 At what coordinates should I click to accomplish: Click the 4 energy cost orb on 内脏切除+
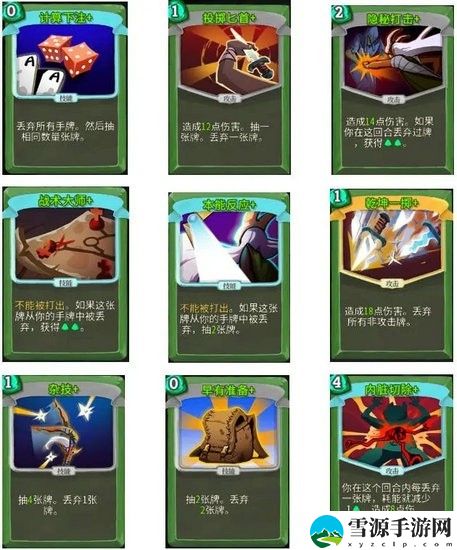point(337,382)
